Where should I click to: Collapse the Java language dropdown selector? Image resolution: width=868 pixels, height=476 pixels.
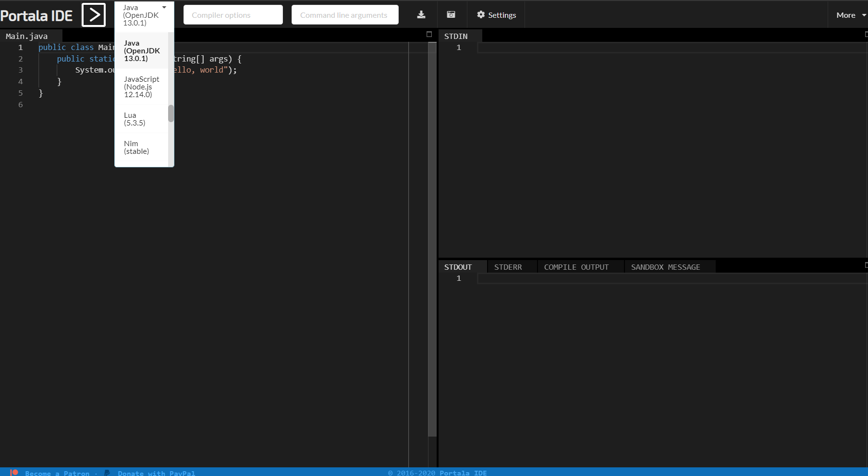[x=144, y=15]
